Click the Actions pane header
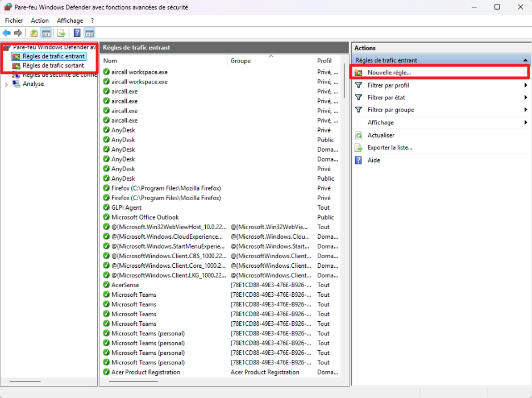 point(440,48)
